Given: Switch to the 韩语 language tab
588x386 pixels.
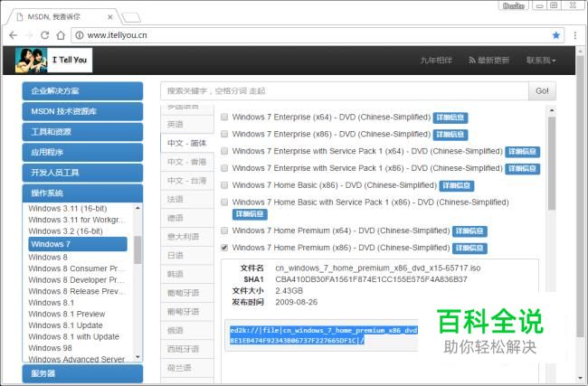Looking at the screenshot, I should point(186,274).
